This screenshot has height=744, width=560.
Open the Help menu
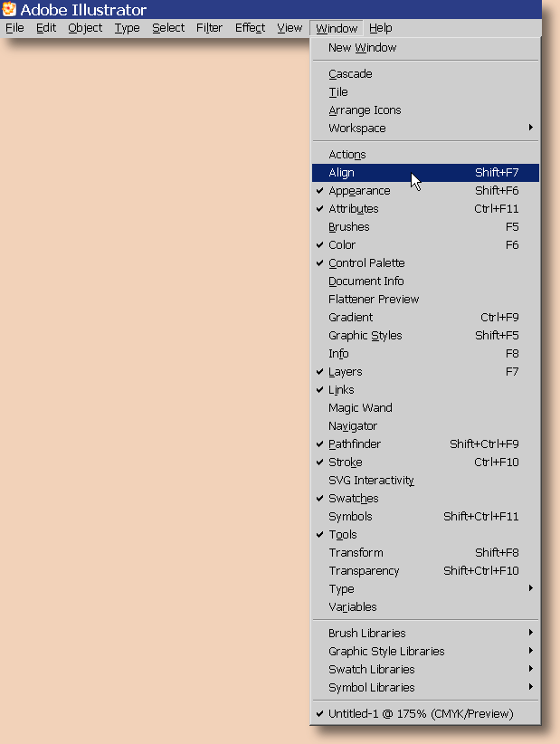point(380,28)
